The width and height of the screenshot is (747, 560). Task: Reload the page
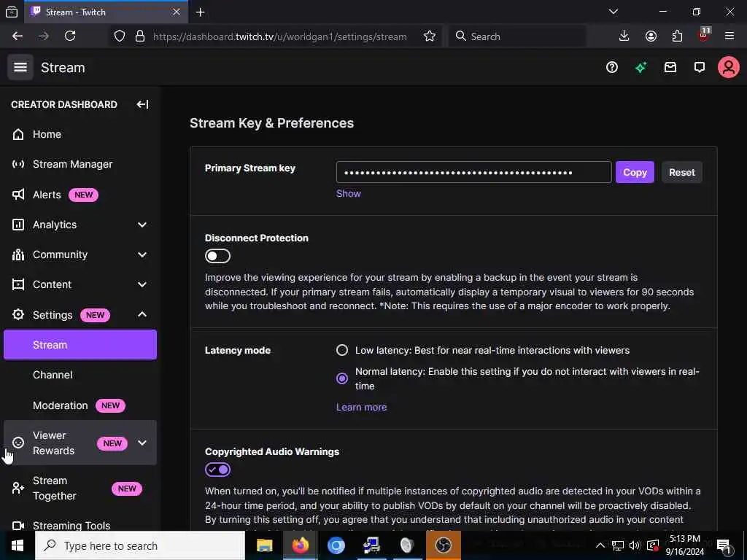pyautogui.click(x=70, y=36)
